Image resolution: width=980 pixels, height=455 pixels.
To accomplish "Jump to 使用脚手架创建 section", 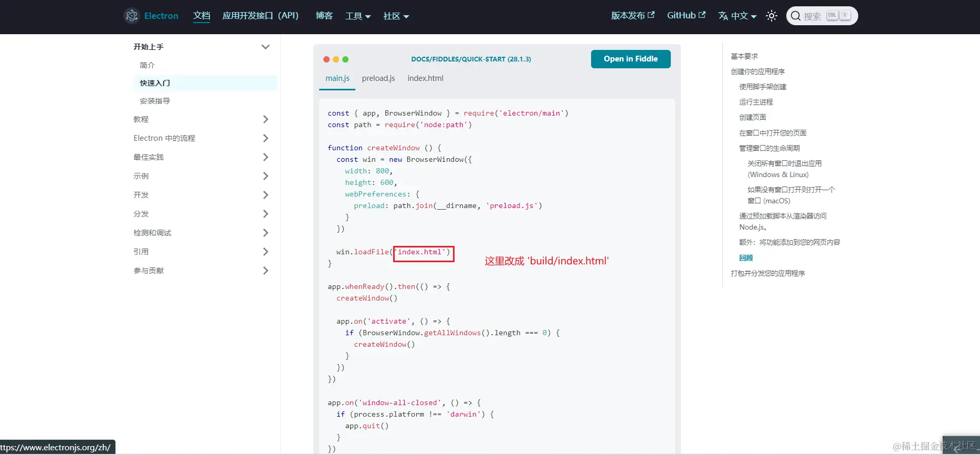I will click(x=763, y=87).
